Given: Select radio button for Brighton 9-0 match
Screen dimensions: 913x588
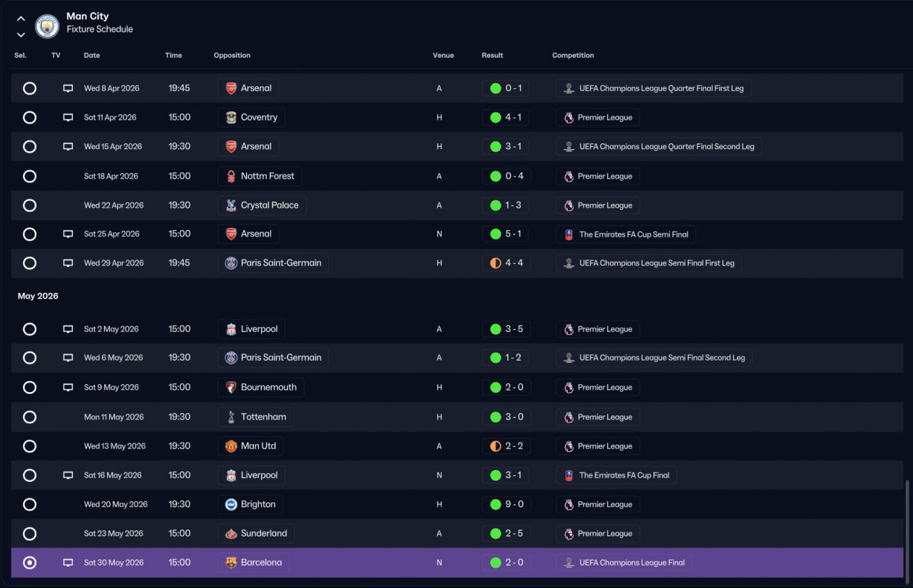Looking at the screenshot, I should 29,505.
